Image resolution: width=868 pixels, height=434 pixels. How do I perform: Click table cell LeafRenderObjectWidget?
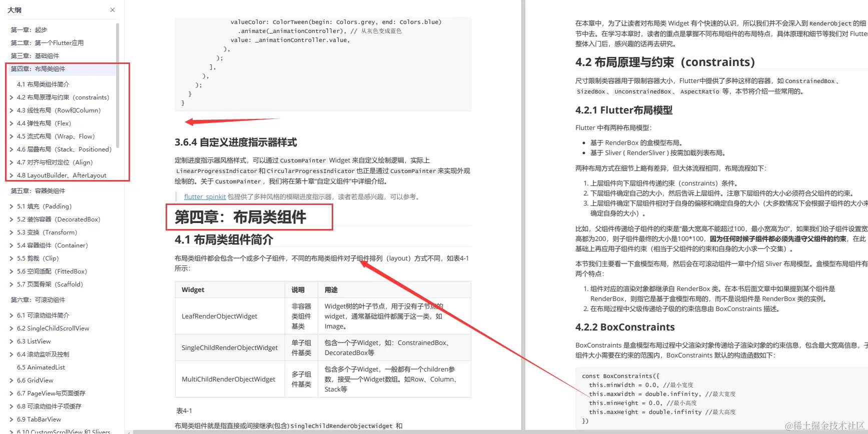[x=230, y=316]
